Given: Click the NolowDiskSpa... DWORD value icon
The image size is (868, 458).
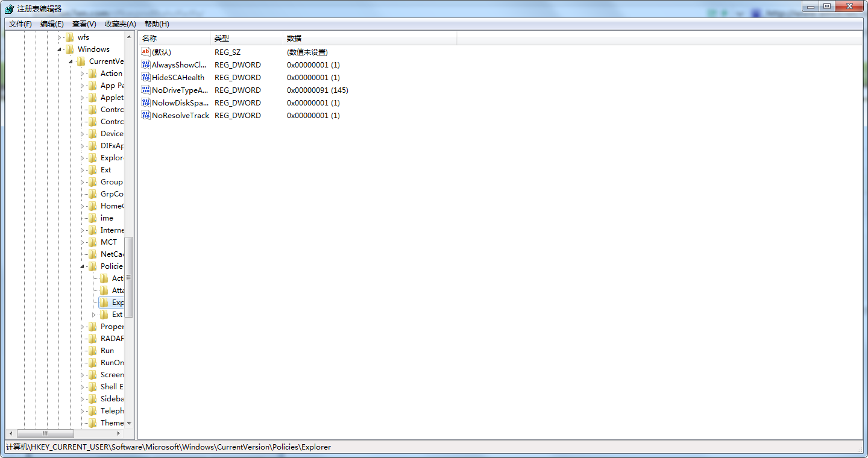Looking at the screenshot, I should [x=146, y=102].
